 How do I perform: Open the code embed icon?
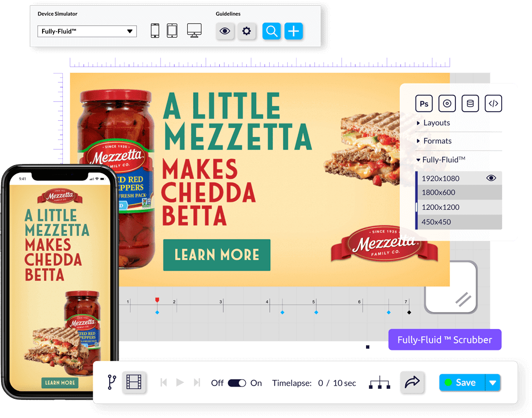coord(493,103)
